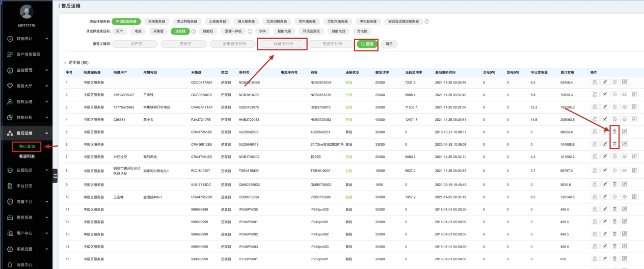Expand the 监控管理 sidebar menu

pos(26,70)
